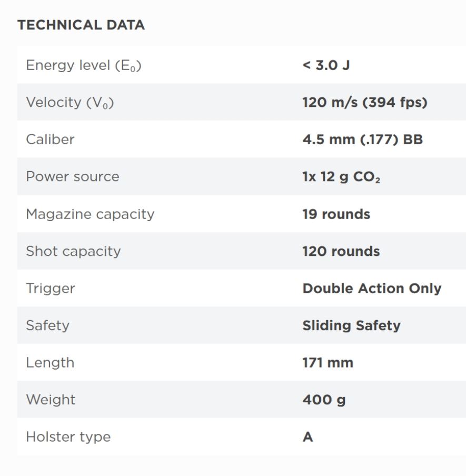Select the holster type A value

tap(308, 437)
